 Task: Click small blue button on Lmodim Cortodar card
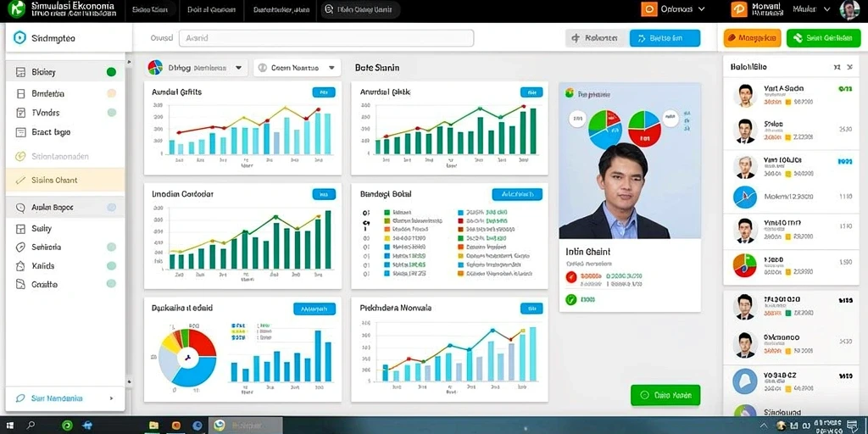(x=324, y=194)
